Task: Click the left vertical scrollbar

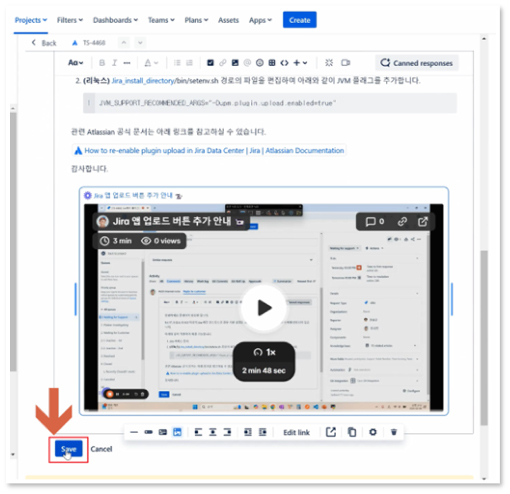Action: 13,242
